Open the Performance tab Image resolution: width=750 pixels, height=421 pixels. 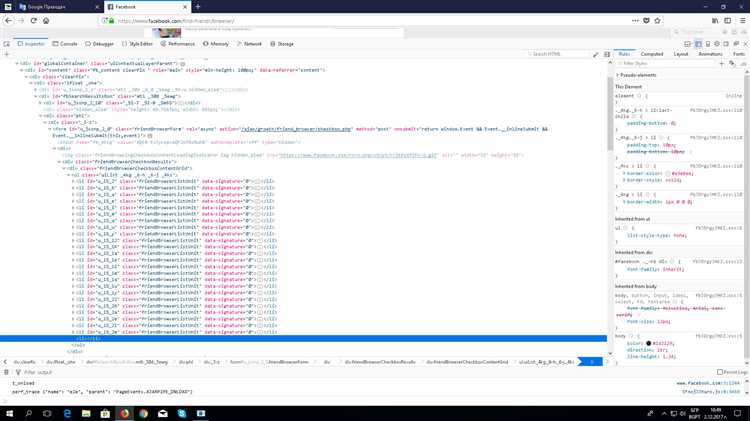point(177,44)
